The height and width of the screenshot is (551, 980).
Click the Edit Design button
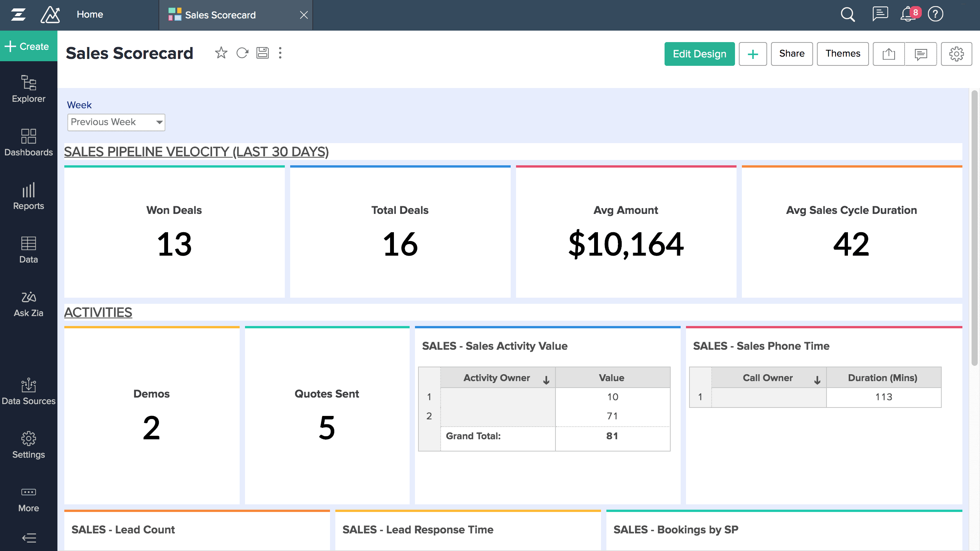(699, 54)
